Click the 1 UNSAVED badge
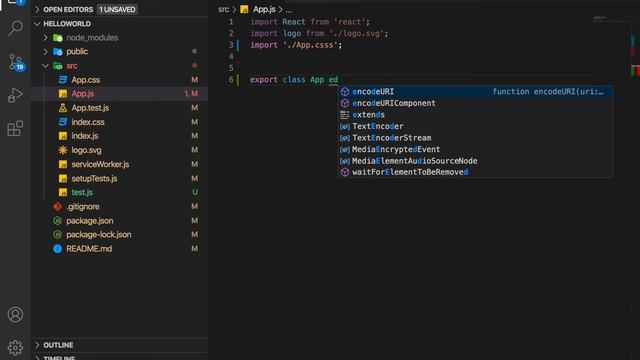 tap(117, 9)
